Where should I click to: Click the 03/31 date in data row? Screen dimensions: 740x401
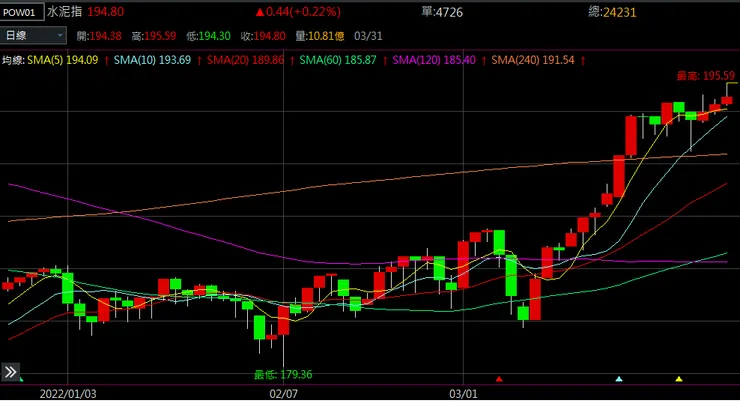point(368,36)
